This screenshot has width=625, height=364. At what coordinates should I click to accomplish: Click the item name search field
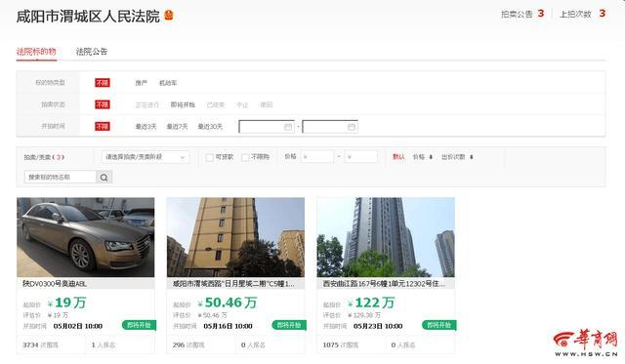(x=61, y=178)
